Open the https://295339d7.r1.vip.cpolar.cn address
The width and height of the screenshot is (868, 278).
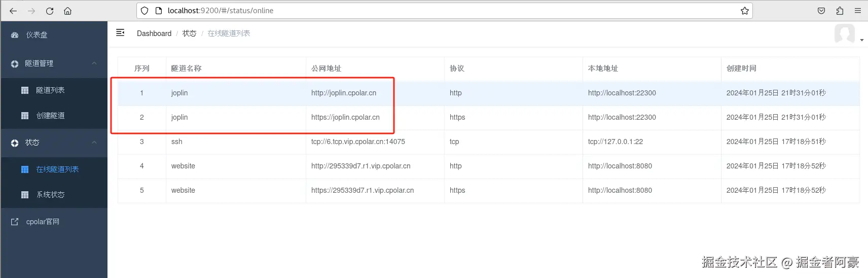point(363,190)
